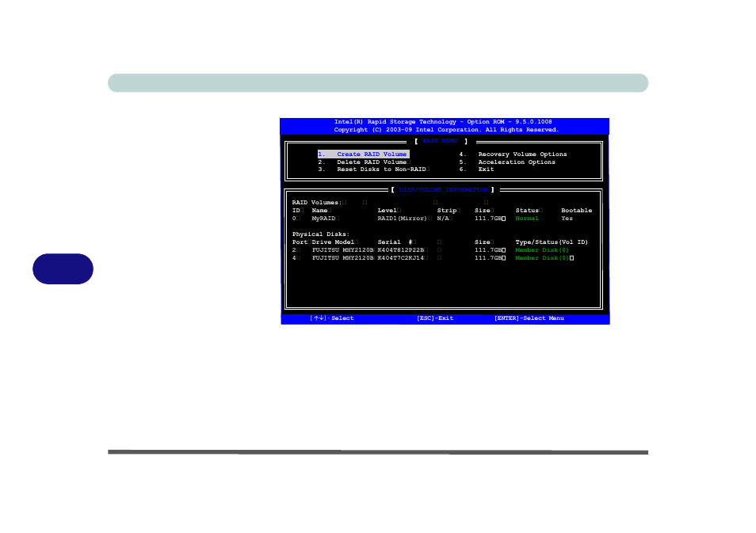Click the Serial # column header

[x=395, y=242]
